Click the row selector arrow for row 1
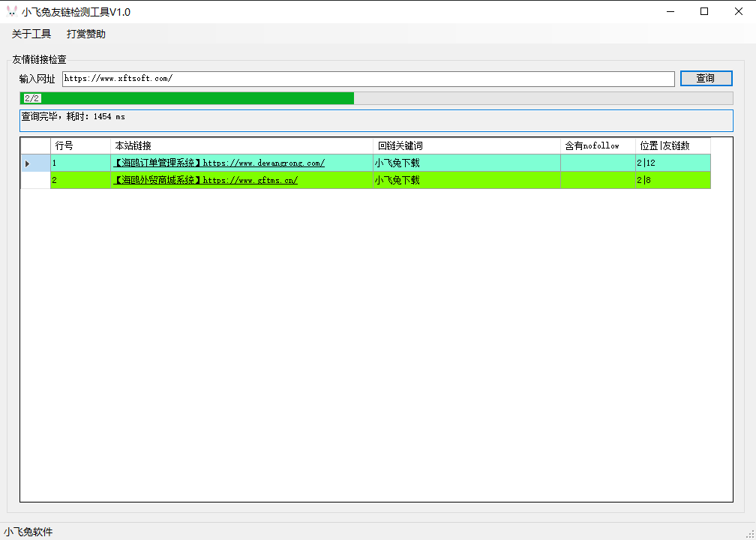This screenshot has height=540, width=756. pyautogui.click(x=28, y=163)
